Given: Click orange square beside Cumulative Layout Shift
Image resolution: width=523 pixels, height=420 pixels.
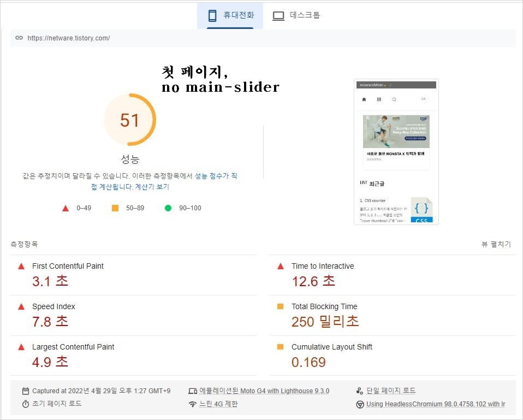Looking at the screenshot, I should 280,347.
